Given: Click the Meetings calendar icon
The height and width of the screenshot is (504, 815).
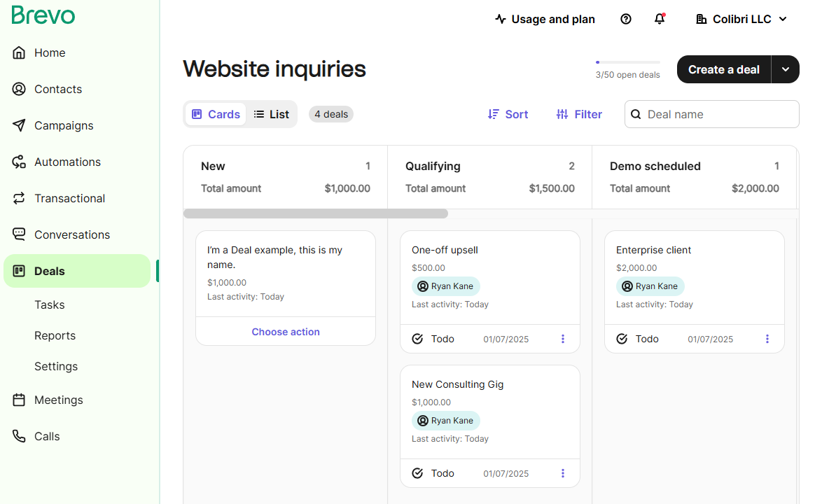Looking at the screenshot, I should coord(19,400).
